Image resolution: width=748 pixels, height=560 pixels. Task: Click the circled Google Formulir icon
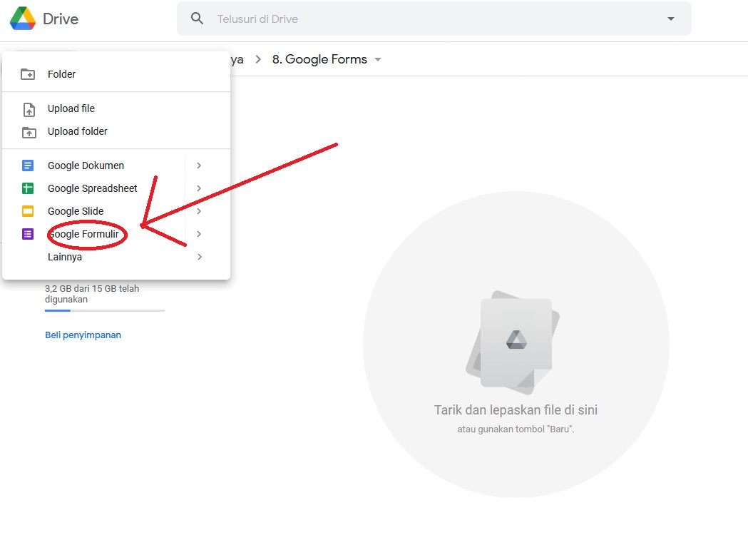[x=29, y=233]
